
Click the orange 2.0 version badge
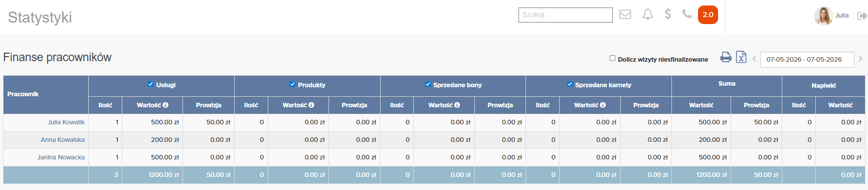click(708, 15)
